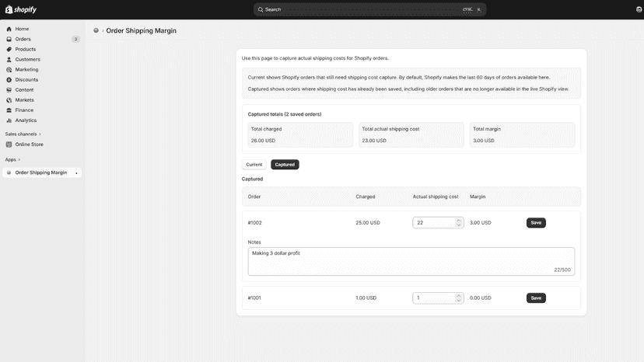Open the Orders inbox icon
The height and width of the screenshot is (362, 644).
9,40
